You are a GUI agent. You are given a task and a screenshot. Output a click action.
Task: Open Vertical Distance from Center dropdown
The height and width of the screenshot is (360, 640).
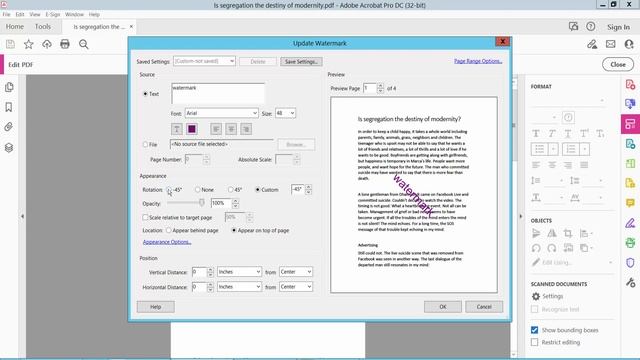point(296,272)
